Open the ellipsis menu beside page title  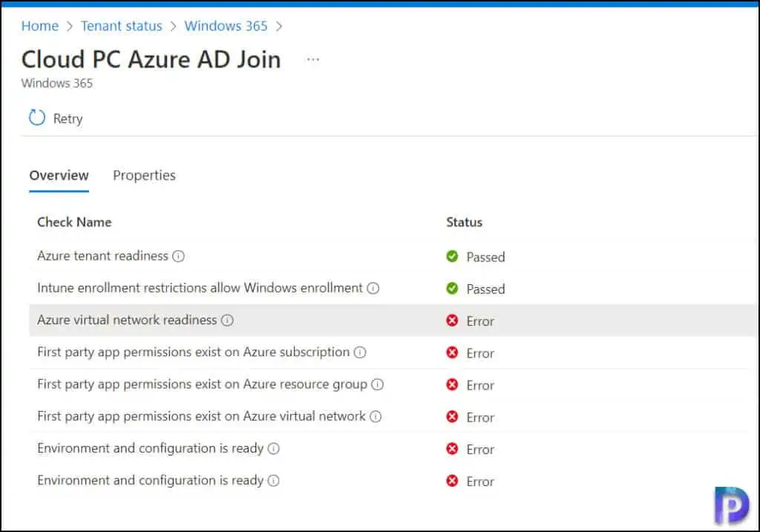point(313,59)
